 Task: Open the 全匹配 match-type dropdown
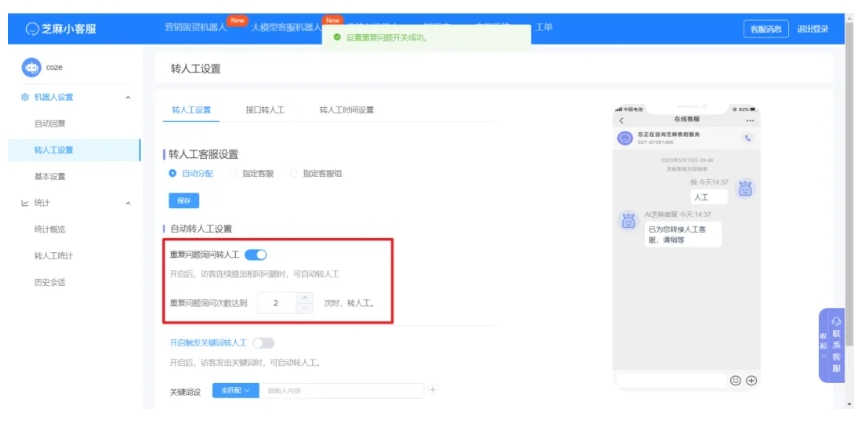[x=236, y=390]
